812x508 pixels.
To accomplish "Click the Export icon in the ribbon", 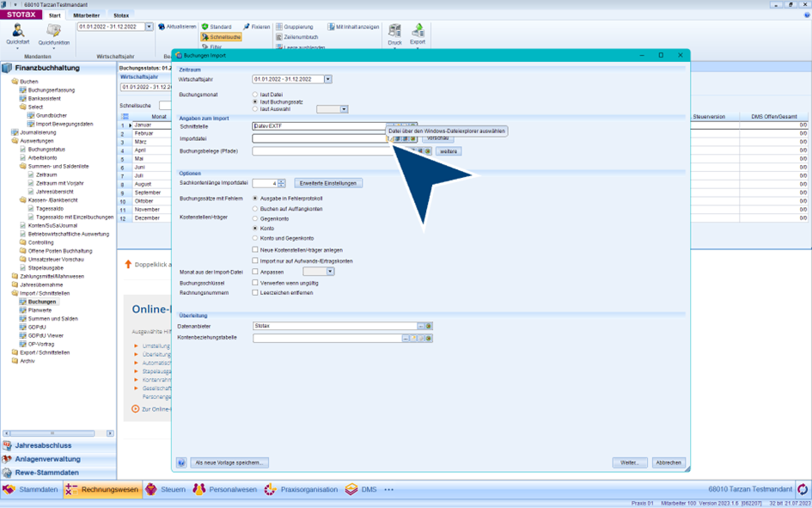I will (418, 32).
